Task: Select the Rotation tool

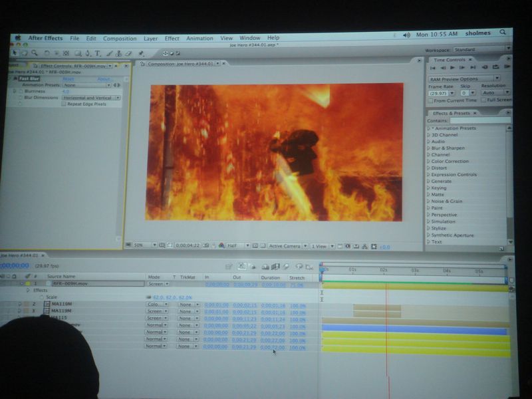Action: pyautogui.click(x=47, y=53)
